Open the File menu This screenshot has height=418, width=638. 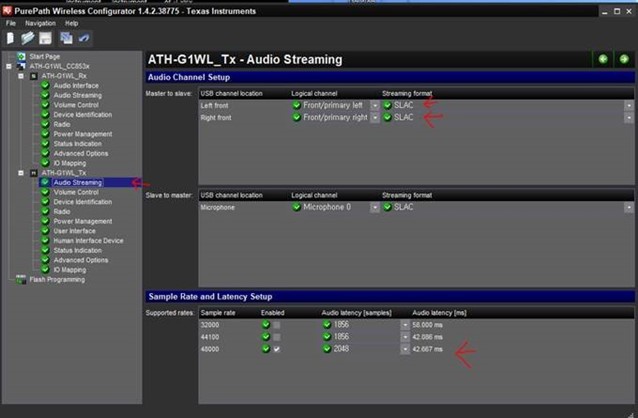pos(11,23)
